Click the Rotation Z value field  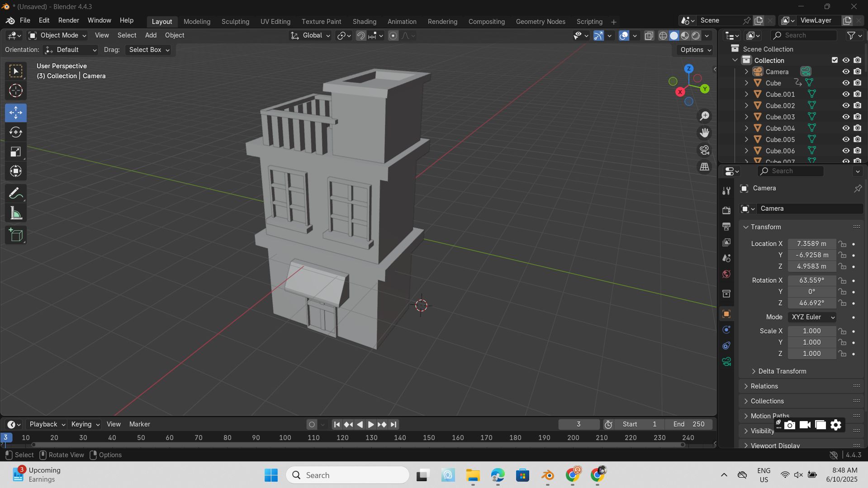pos(812,303)
